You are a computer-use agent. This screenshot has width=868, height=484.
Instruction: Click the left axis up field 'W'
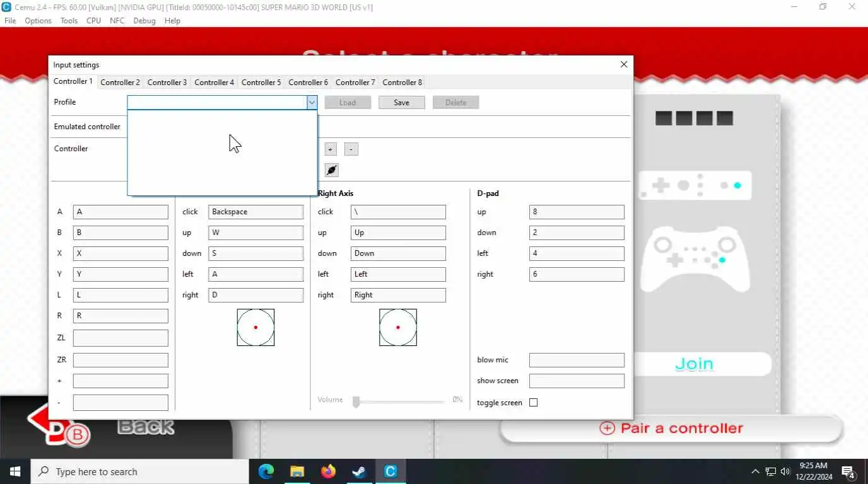click(256, 233)
